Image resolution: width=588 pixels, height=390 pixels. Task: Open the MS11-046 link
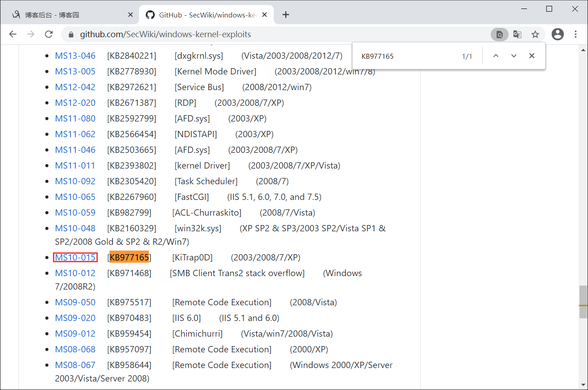[75, 150]
